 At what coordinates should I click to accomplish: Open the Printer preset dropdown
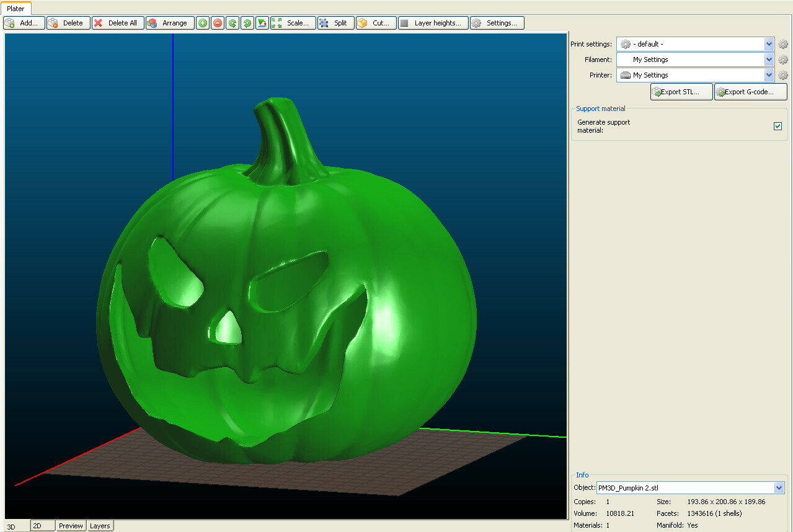pos(769,75)
